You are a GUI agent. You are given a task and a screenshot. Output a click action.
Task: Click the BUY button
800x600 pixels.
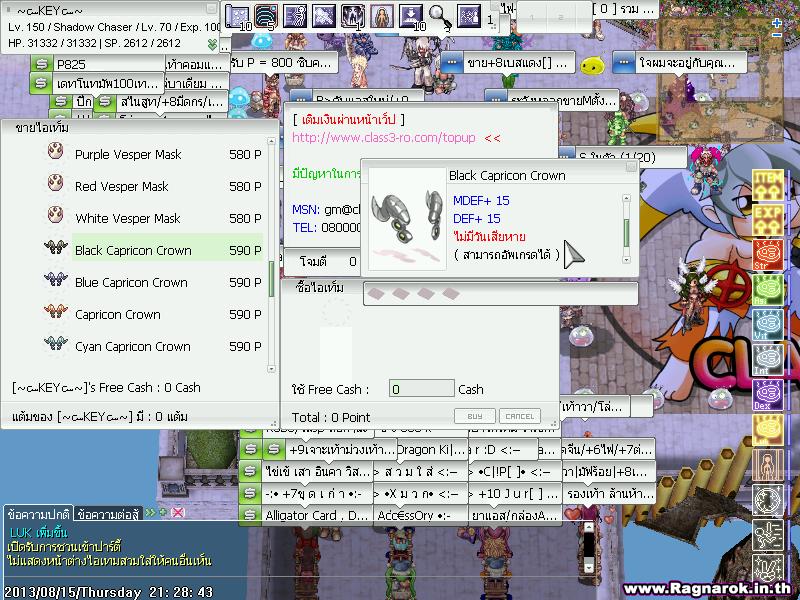(474, 416)
